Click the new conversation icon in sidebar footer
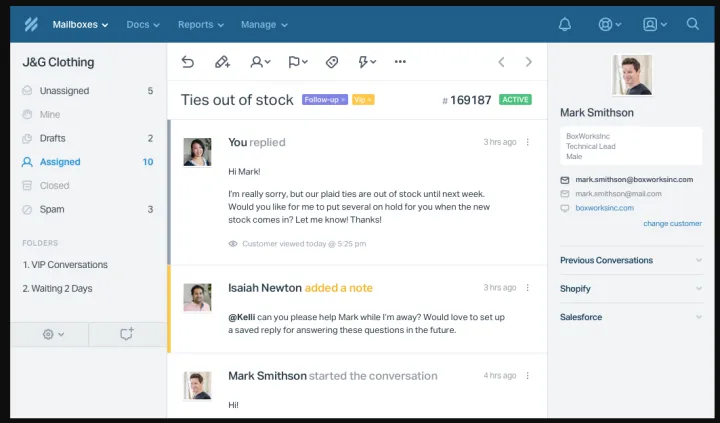 [127, 334]
